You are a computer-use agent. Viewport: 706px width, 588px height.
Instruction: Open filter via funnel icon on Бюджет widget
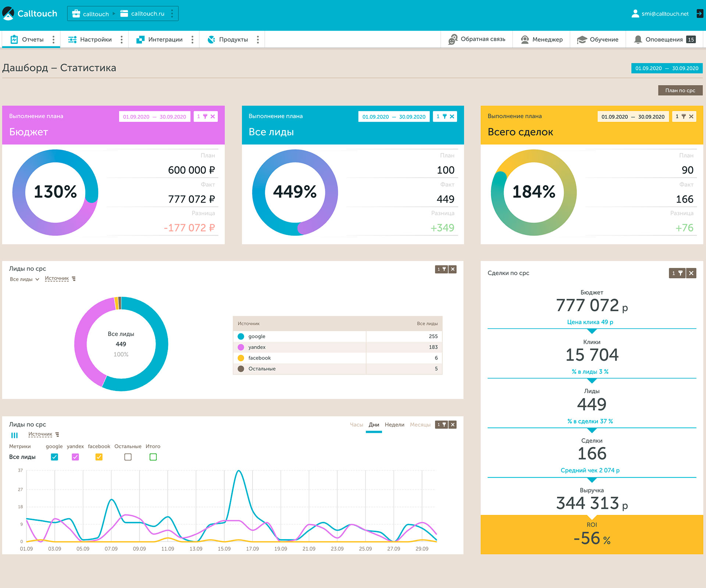[206, 116]
